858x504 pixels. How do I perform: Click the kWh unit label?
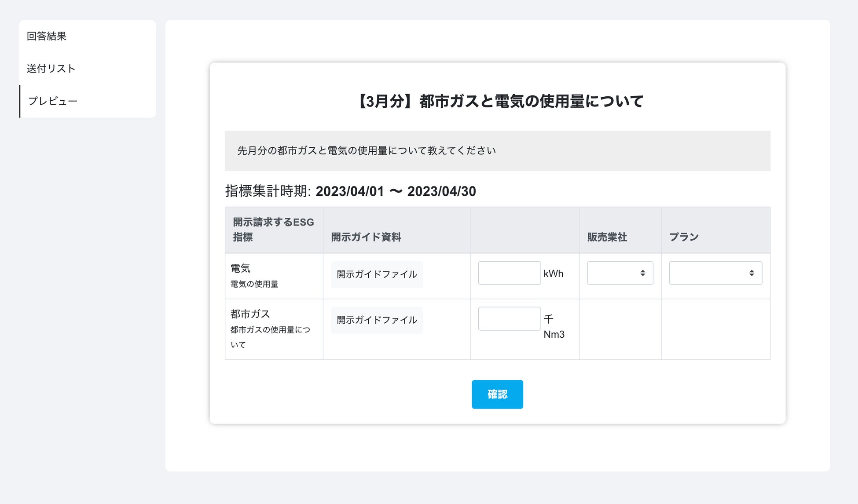coord(553,274)
